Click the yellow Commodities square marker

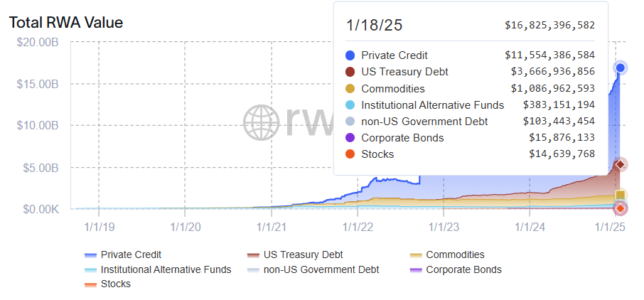click(620, 195)
